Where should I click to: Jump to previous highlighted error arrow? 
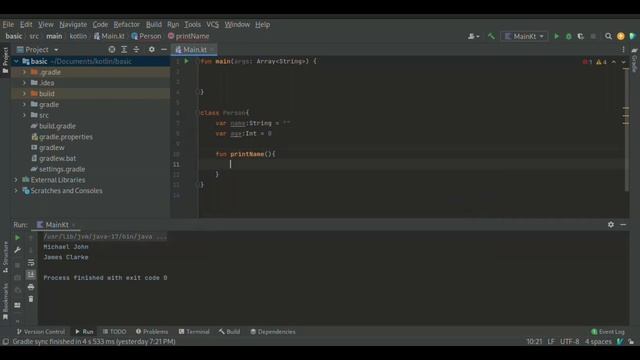click(613, 62)
